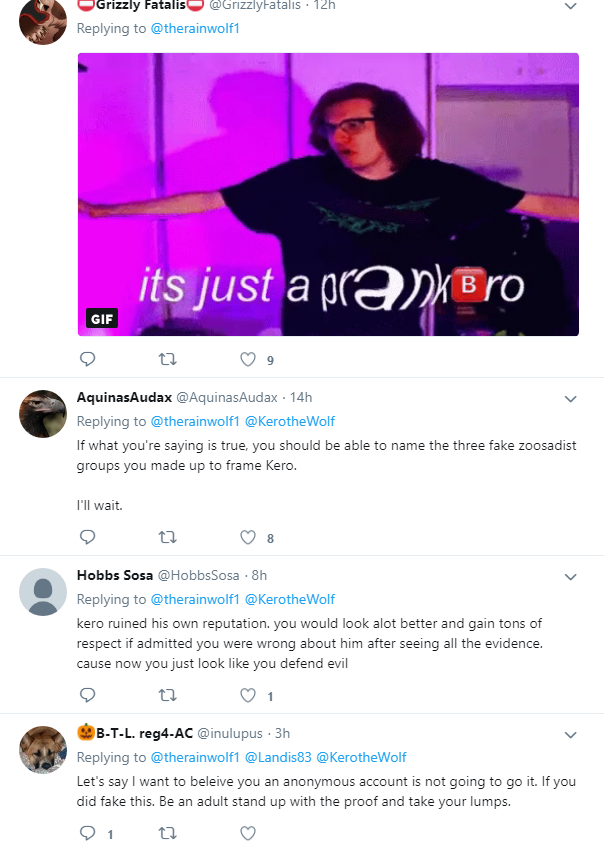View AquinasAudax's eagle profile picture

(43, 414)
